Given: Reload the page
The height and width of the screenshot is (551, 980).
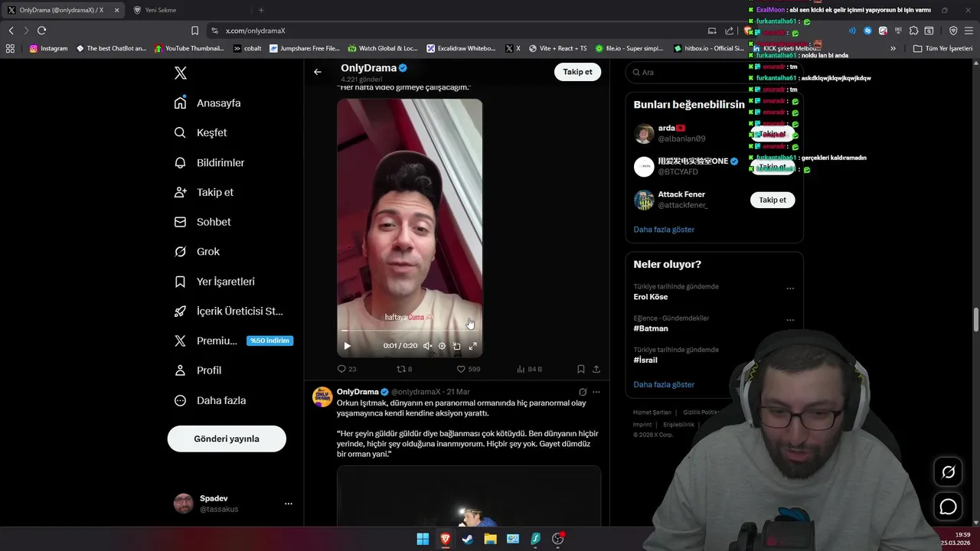Looking at the screenshot, I should (41, 31).
